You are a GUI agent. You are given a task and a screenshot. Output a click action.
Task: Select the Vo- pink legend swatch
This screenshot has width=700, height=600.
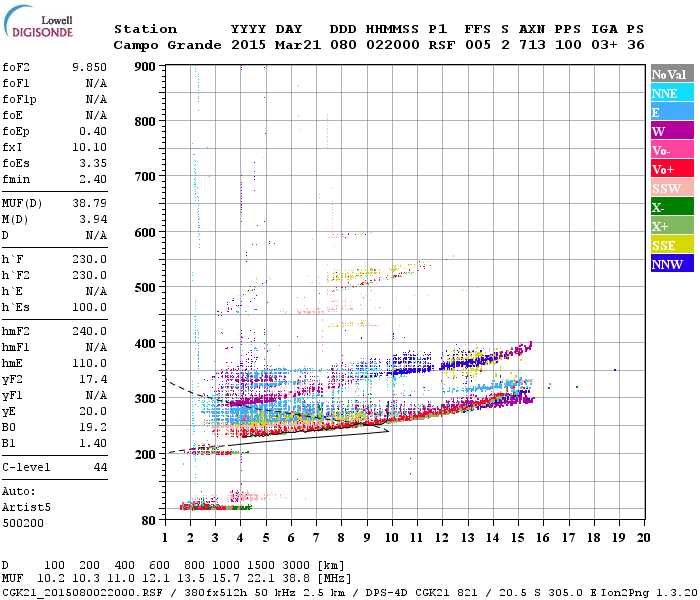click(x=672, y=150)
